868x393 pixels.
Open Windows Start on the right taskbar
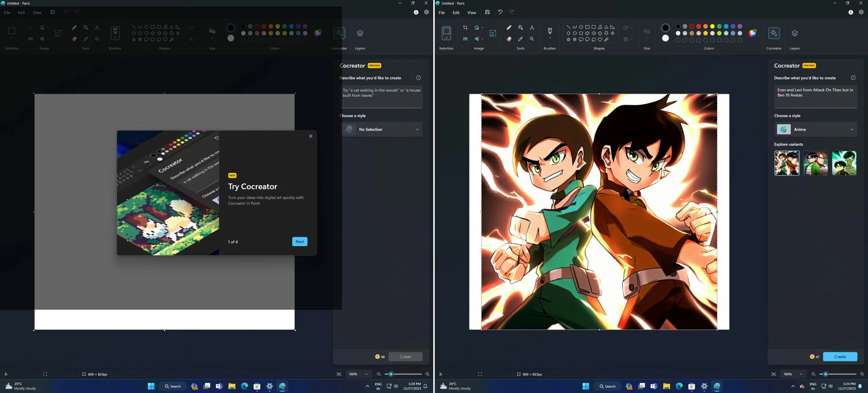(x=586, y=386)
